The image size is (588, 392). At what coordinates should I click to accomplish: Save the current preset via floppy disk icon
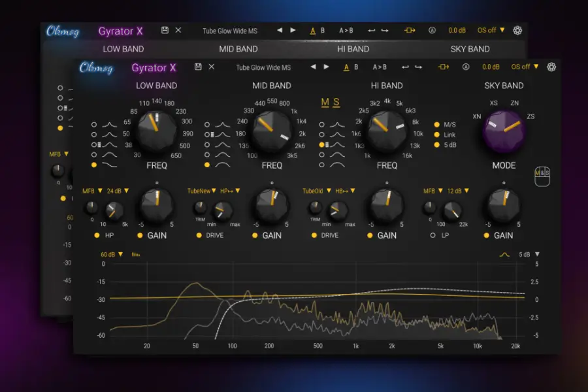pyautogui.click(x=199, y=67)
